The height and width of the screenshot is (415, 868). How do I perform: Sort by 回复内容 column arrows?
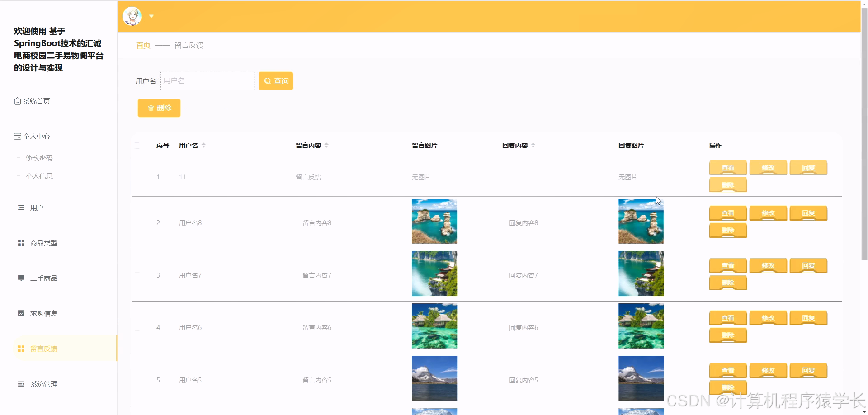click(x=533, y=145)
